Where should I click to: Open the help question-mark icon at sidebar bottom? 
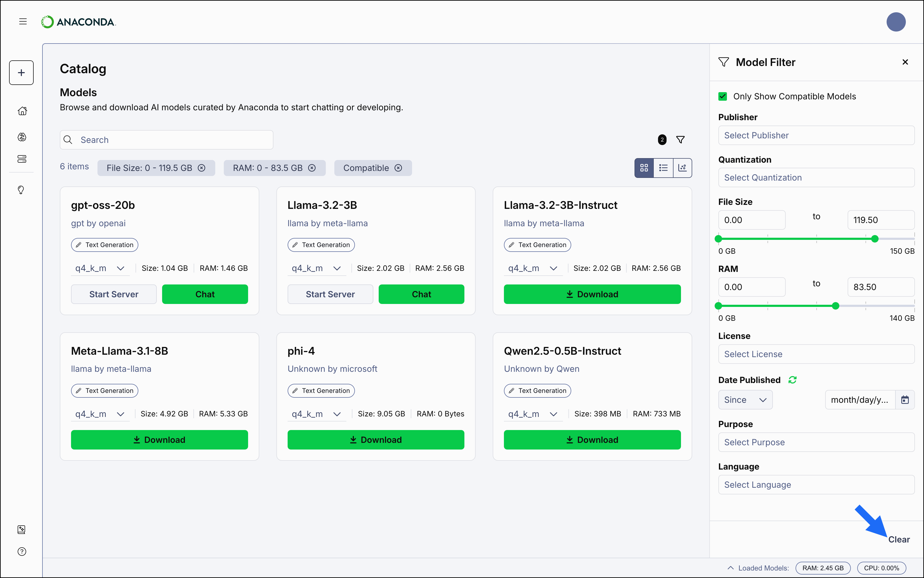tap(22, 551)
